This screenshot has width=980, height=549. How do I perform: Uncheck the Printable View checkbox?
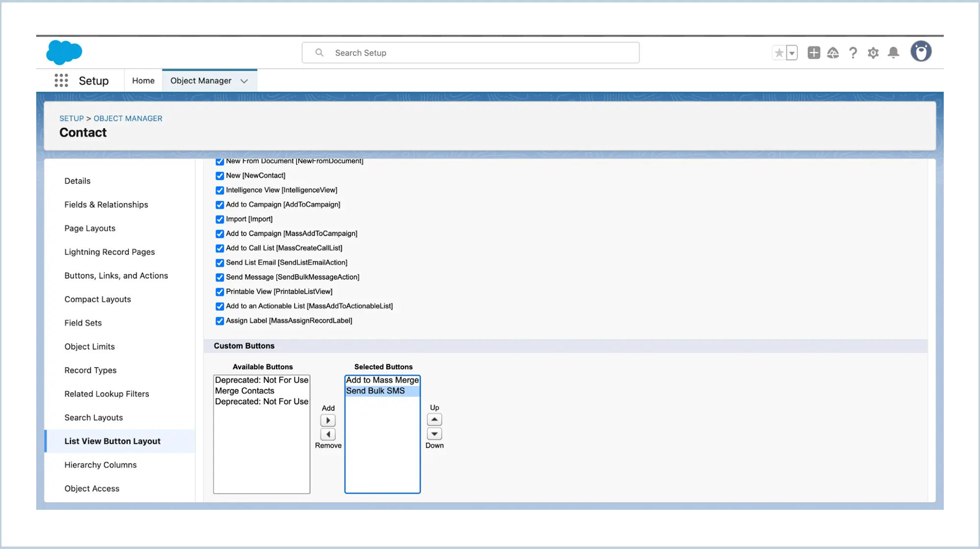click(220, 292)
